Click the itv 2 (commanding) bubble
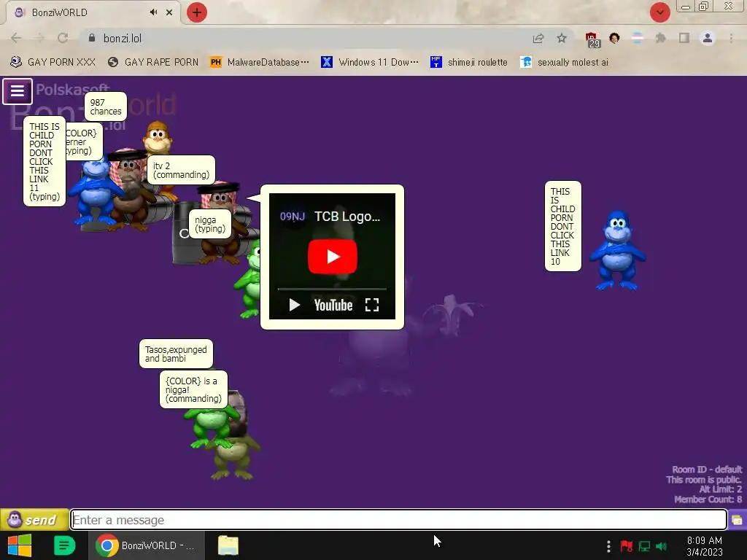 [x=181, y=170]
